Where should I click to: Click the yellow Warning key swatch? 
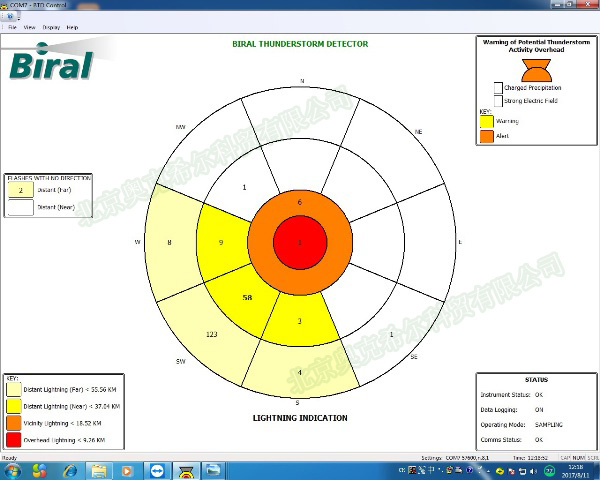pyautogui.click(x=487, y=122)
